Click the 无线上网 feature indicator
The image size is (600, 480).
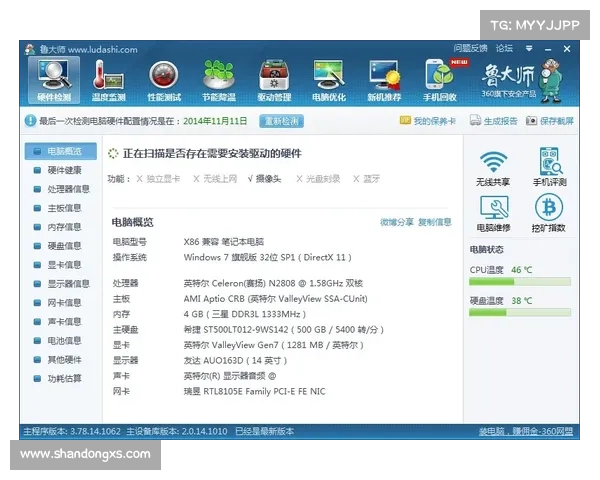[x=215, y=179]
